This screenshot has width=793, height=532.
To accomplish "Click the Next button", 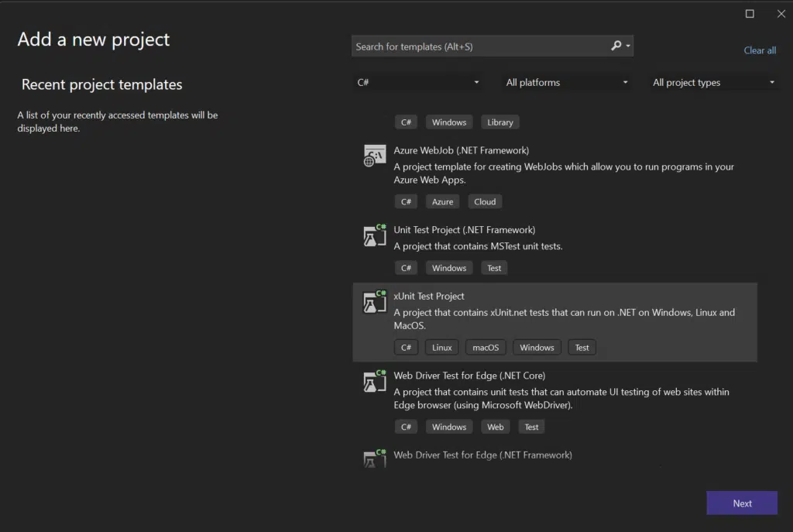I will click(x=742, y=503).
